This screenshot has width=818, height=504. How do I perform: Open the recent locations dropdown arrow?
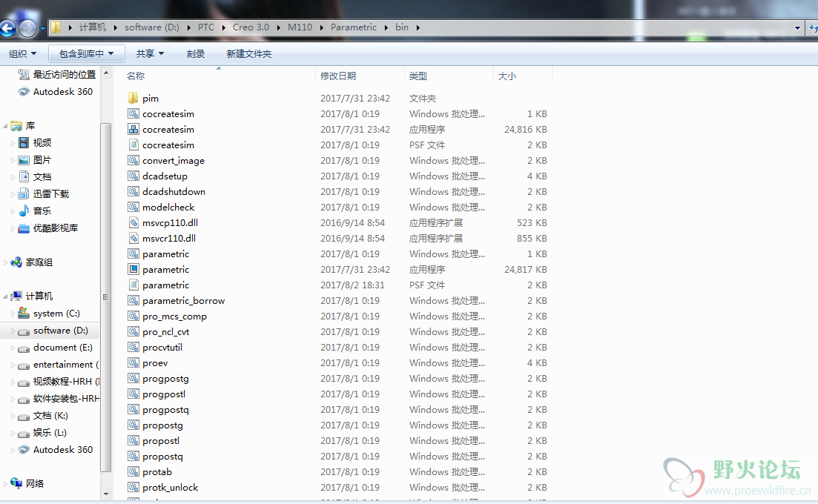click(x=42, y=29)
